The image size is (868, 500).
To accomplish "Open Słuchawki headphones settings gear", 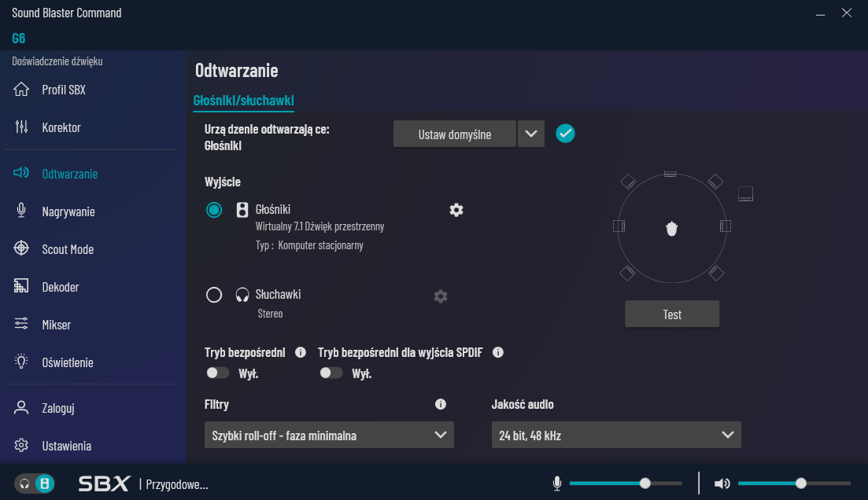I will (441, 296).
